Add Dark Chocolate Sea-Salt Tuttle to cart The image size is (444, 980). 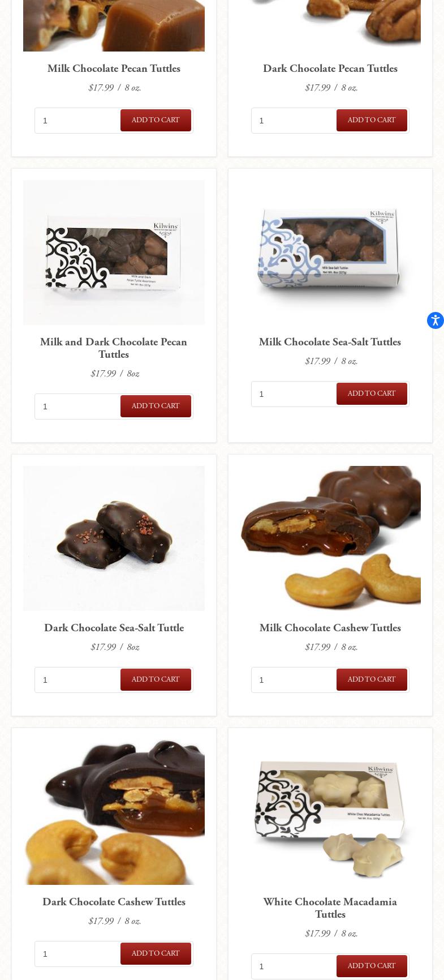[x=156, y=679]
